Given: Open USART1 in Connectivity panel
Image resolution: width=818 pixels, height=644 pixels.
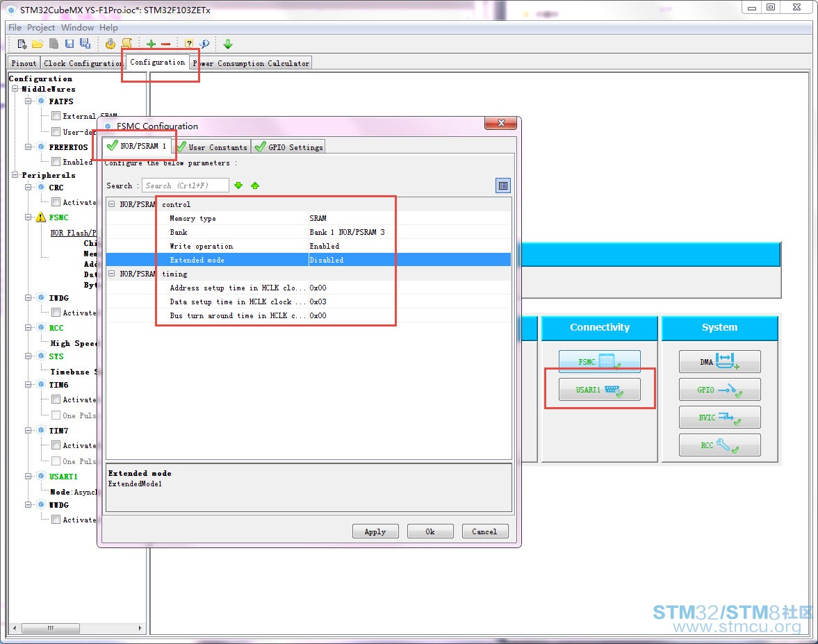Looking at the screenshot, I should pos(599,390).
